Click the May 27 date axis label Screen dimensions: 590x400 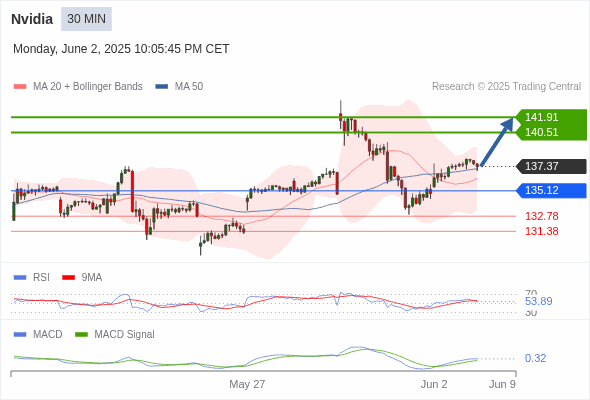[x=247, y=384]
